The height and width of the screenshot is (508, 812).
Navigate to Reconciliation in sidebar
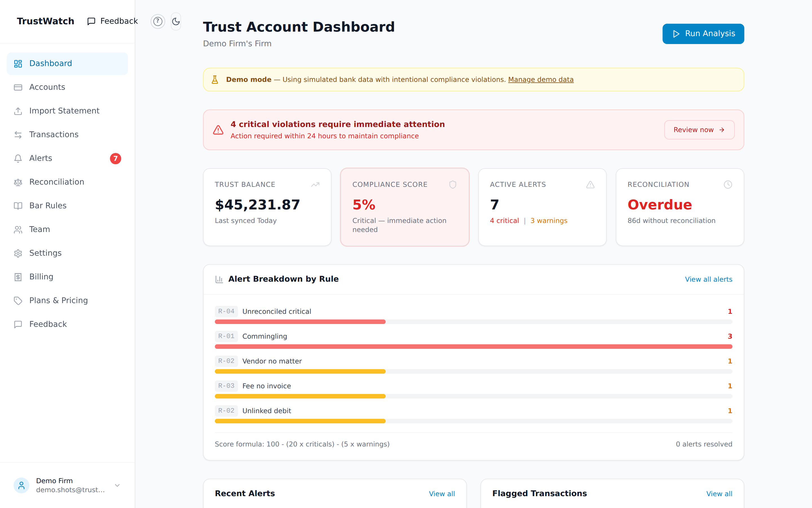click(67, 182)
